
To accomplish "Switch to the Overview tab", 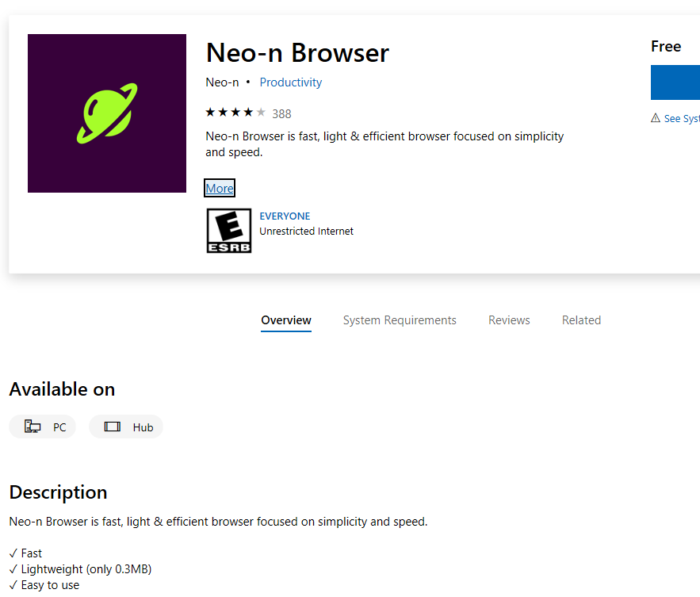I will pyautogui.click(x=286, y=320).
